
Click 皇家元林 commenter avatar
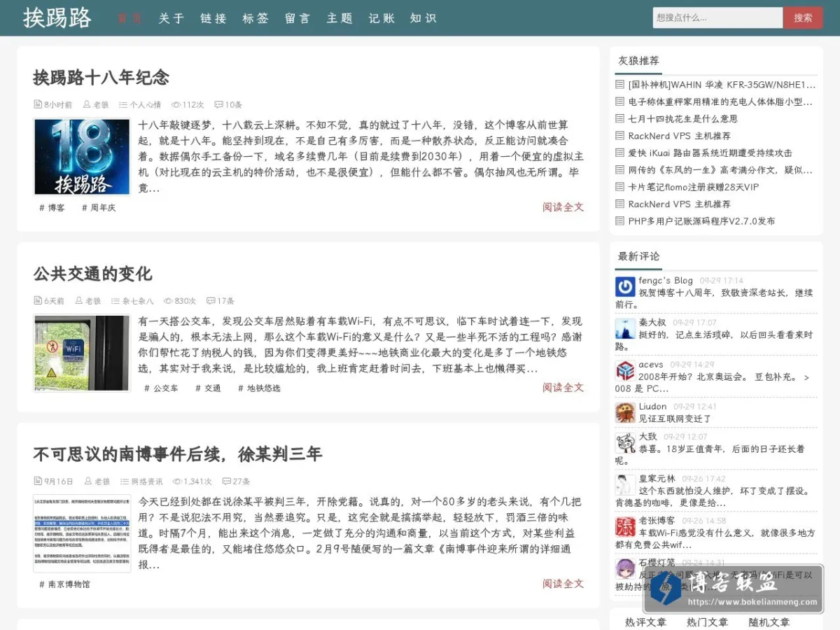click(x=625, y=484)
